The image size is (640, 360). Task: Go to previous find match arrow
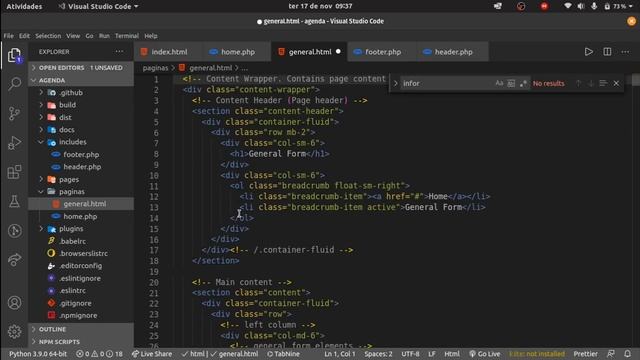pyautogui.click(x=578, y=83)
